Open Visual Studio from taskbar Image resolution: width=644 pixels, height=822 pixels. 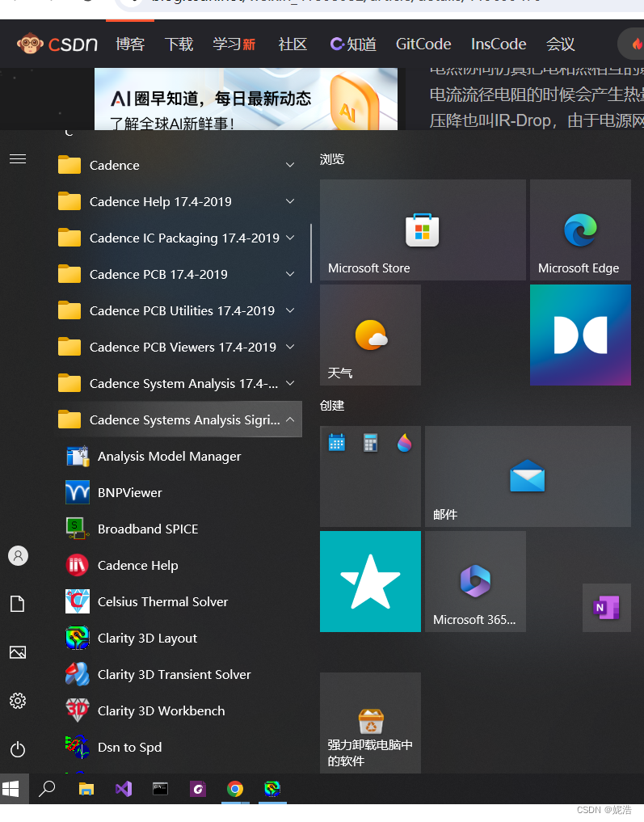pyautogui.click(x=124, y=788)
